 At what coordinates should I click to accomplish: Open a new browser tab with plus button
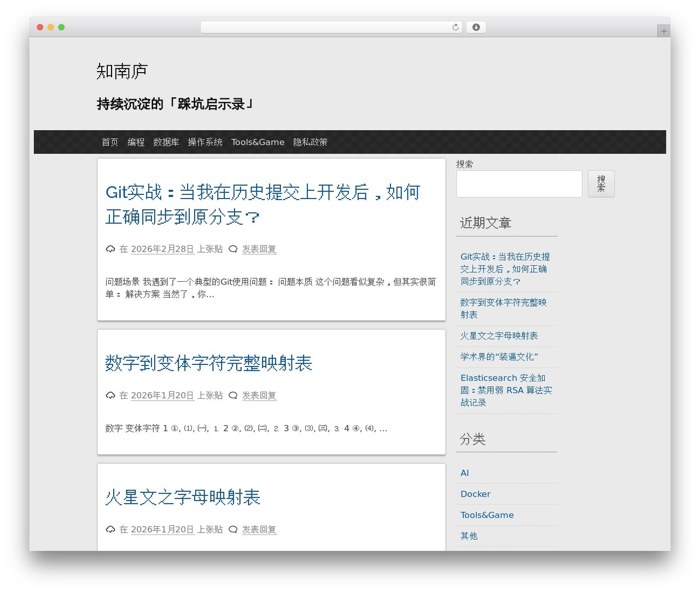663,31
